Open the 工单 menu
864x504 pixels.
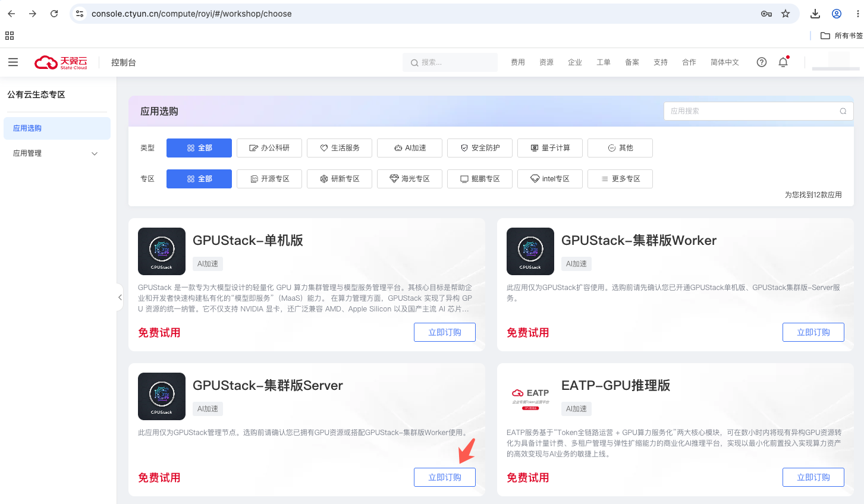pyautogui.click(x=604, y=62)
